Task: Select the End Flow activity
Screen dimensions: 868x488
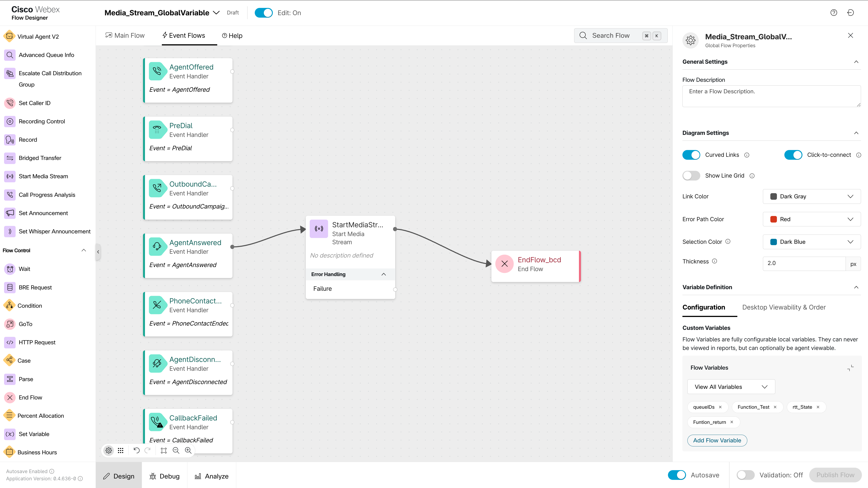Action: coord(30,397)
